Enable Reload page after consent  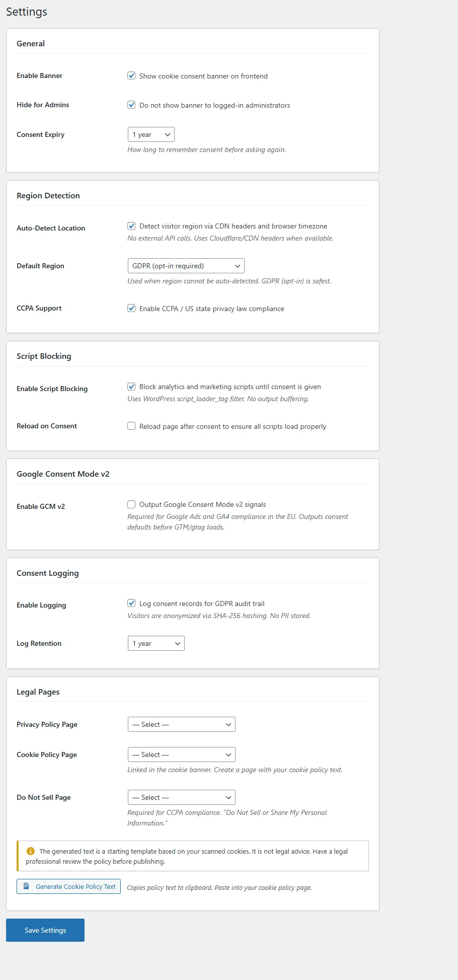131,425
